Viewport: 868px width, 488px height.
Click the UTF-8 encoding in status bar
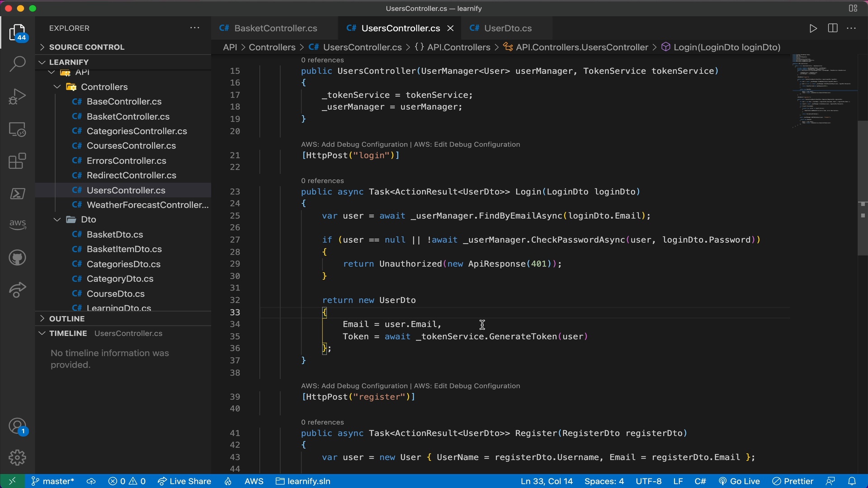[x=649, y=481]
